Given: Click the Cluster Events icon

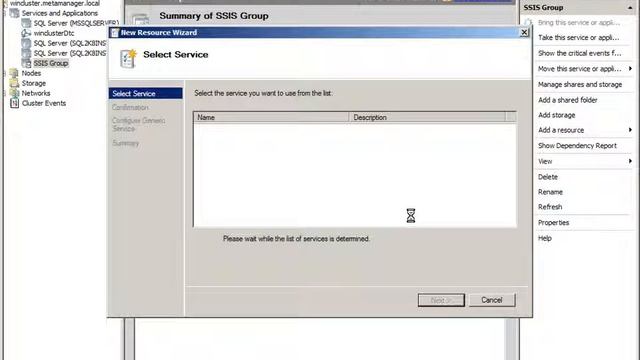Looking at the screenshot, I should click(14, 103).
